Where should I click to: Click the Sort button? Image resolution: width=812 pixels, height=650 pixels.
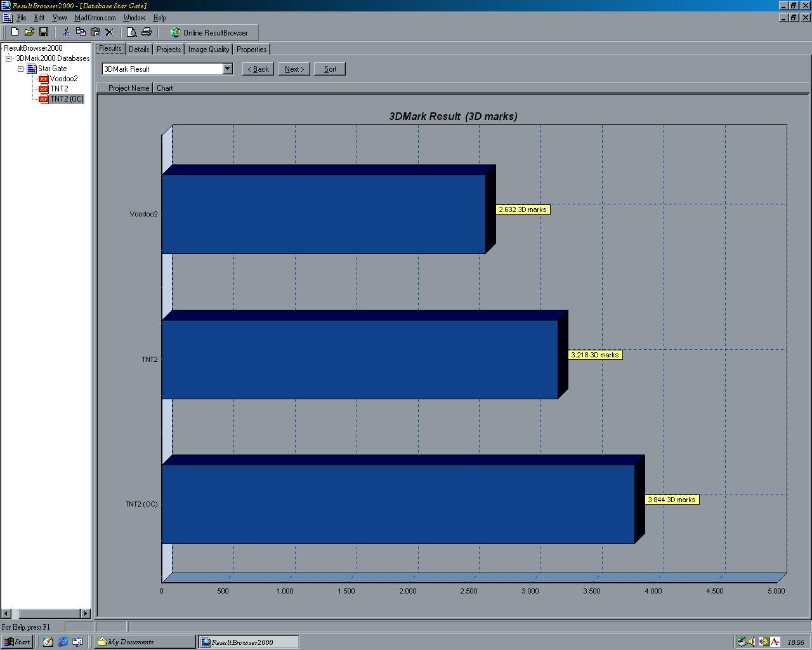[x=331, y=69]
